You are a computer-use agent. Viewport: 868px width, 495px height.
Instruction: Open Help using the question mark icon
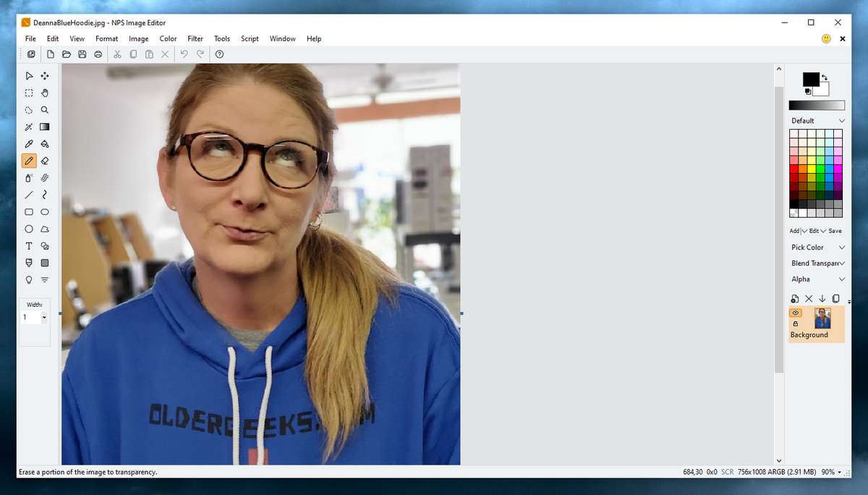coord(219,54)
